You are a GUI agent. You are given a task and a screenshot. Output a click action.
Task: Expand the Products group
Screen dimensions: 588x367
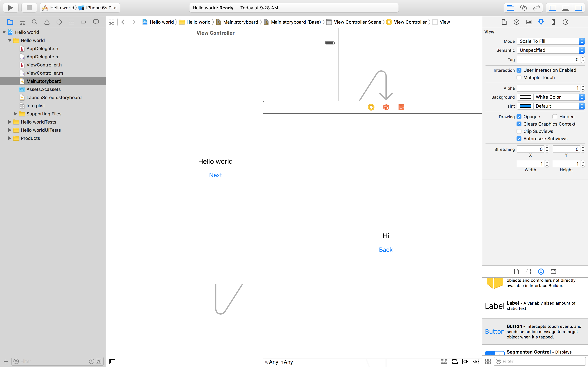tap(10, 138)
